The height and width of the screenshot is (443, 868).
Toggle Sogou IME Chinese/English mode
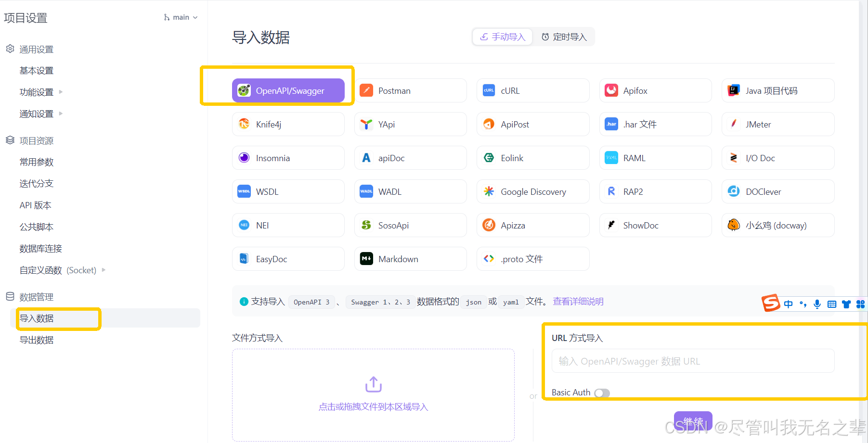[788, 304]
